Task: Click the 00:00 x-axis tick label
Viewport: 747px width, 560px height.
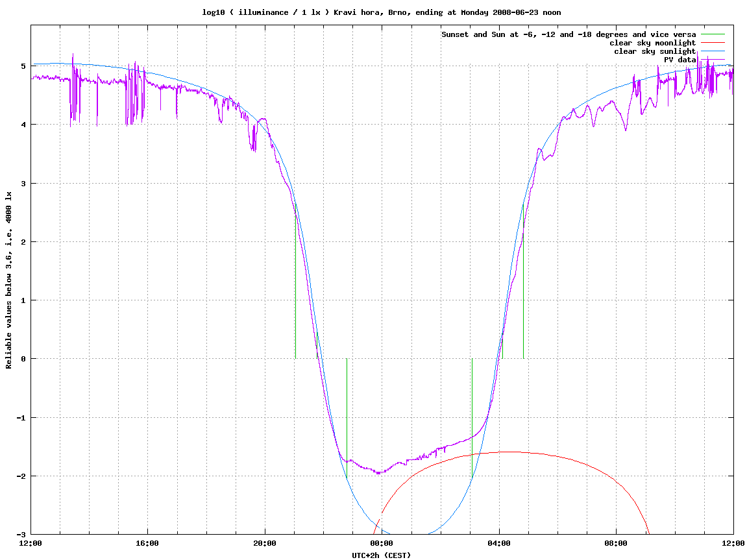Action: (x=382, y=543)
